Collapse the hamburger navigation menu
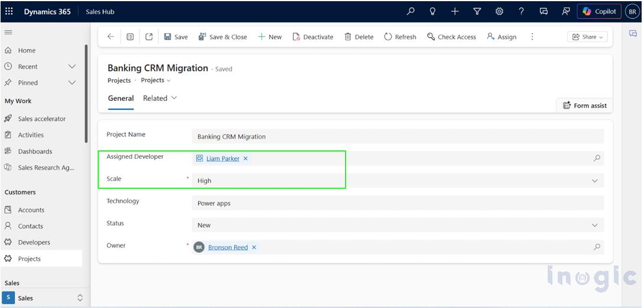Screen dimensions: 644x308 click(8, 32)
